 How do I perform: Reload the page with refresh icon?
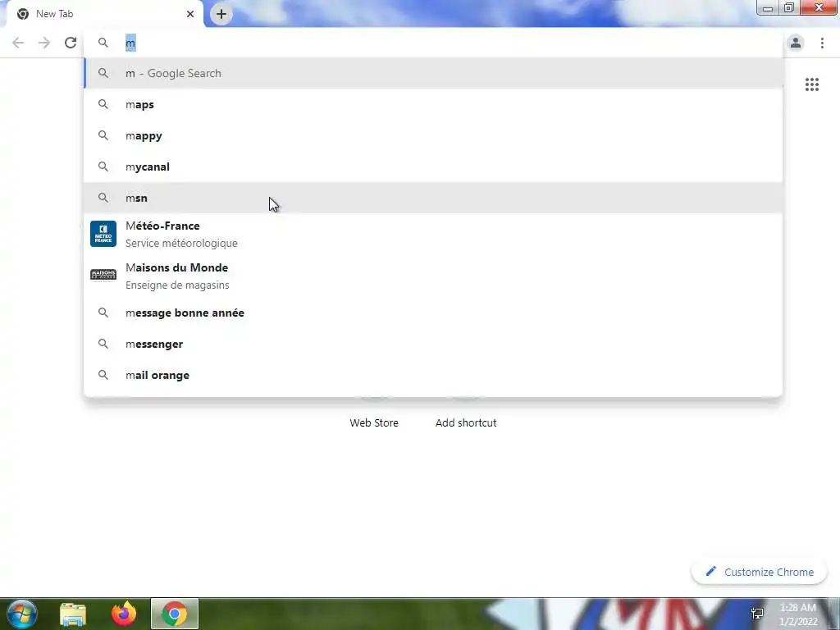pyautogui.click(x=71, y=43)
